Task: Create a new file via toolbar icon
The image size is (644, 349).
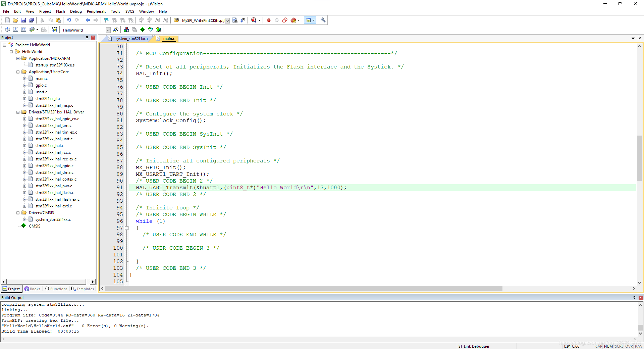Action: 7,20
